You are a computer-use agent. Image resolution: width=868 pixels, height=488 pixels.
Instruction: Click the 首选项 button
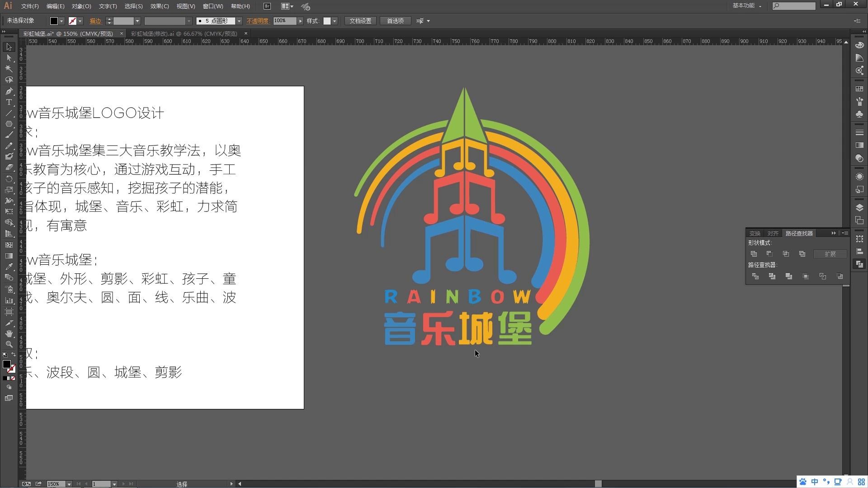pos(395,21)
